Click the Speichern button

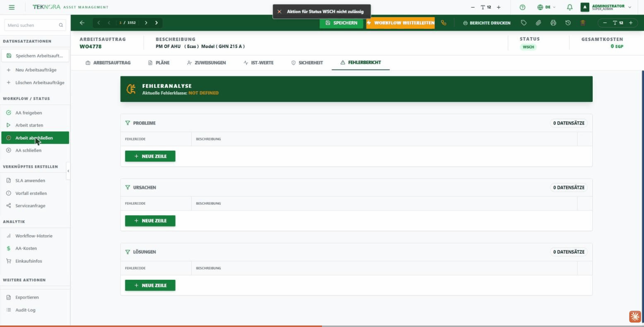pos(341,23)
